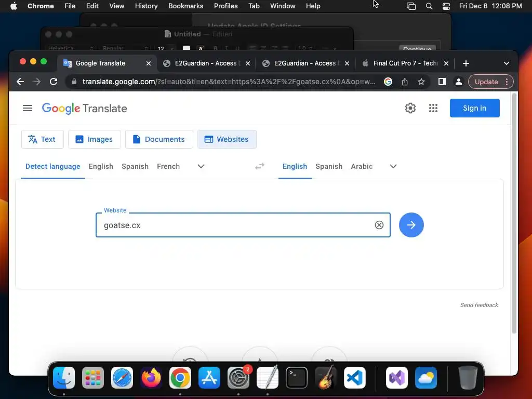Open the Chrome side panel

(442, 82)
